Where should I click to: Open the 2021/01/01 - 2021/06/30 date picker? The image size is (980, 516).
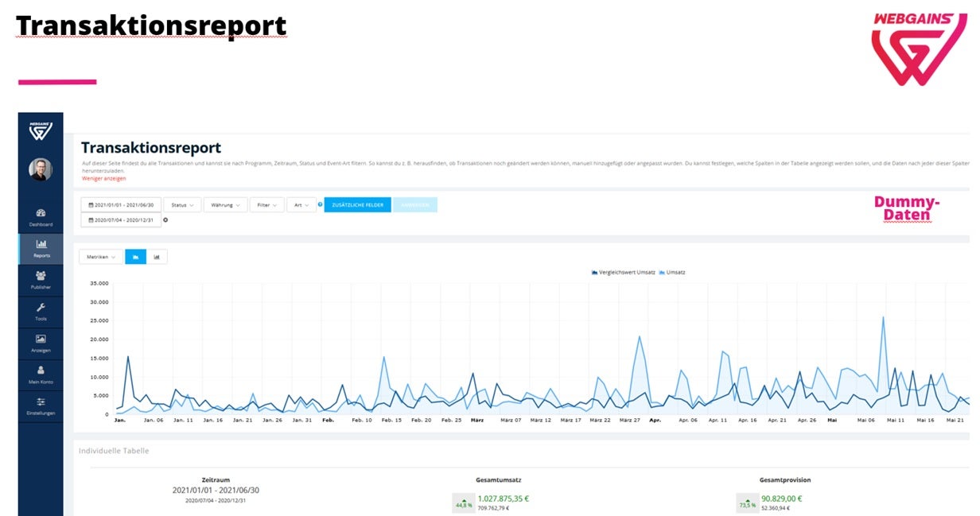tap(121, 205)
